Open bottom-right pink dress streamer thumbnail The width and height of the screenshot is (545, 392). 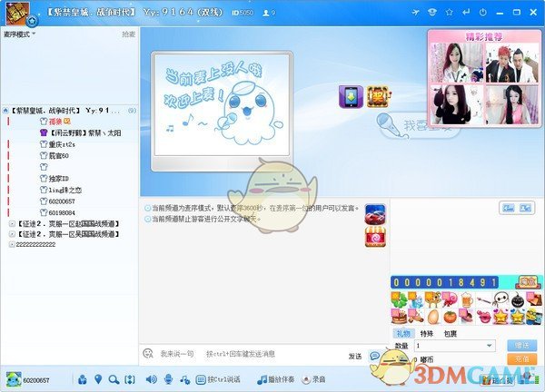click(x=511, y=104)
